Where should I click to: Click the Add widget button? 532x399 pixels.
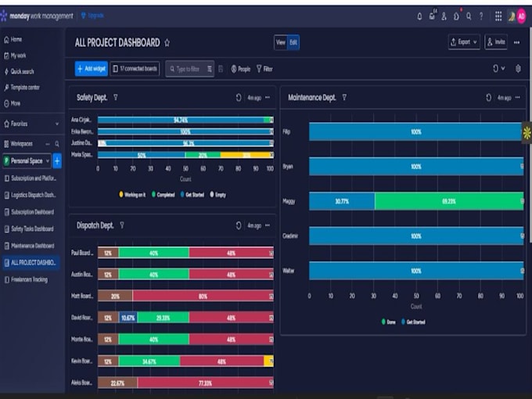coord(92,69)
